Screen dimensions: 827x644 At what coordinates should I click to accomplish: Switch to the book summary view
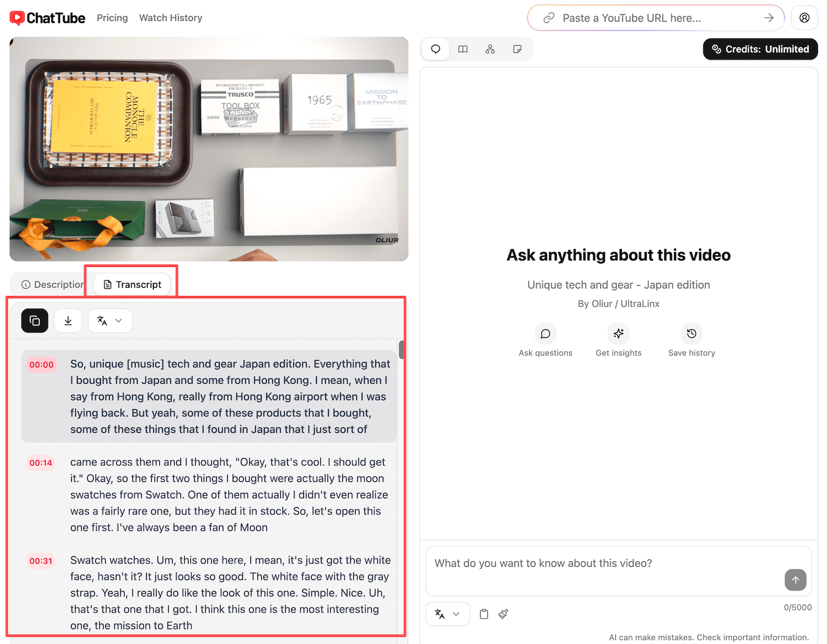point(463,49)
